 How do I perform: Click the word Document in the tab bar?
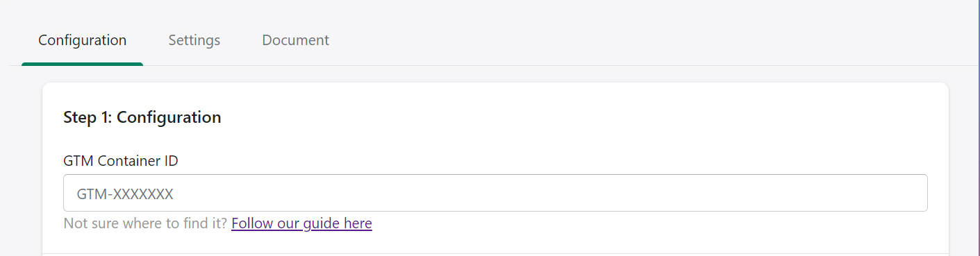tap(295, 40)
